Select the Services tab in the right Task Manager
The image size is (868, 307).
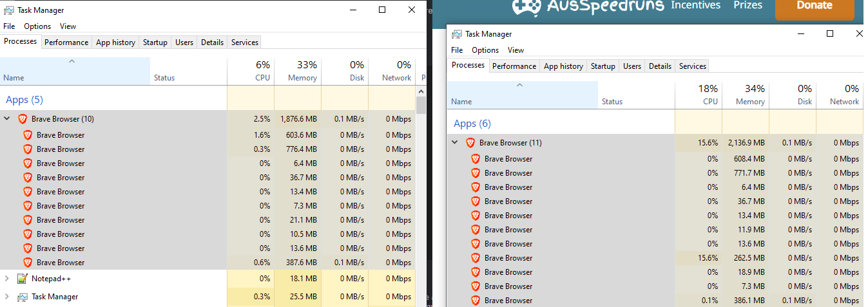693,66
